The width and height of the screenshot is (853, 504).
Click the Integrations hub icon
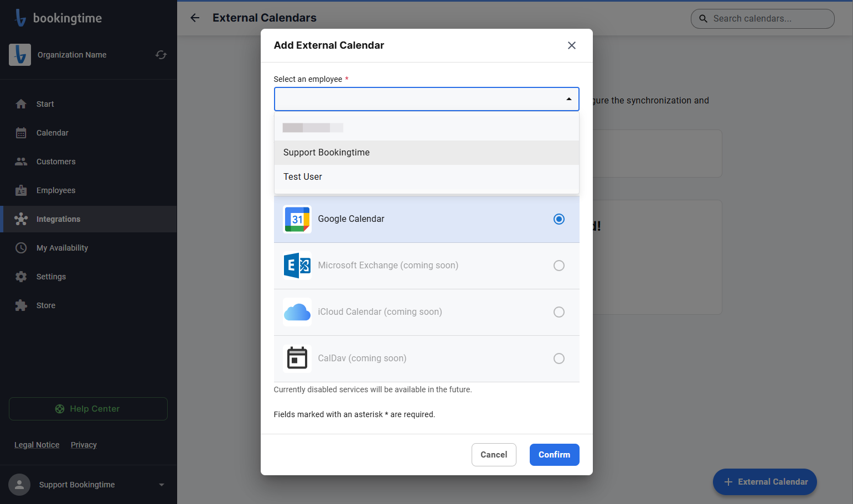(21, 219)
